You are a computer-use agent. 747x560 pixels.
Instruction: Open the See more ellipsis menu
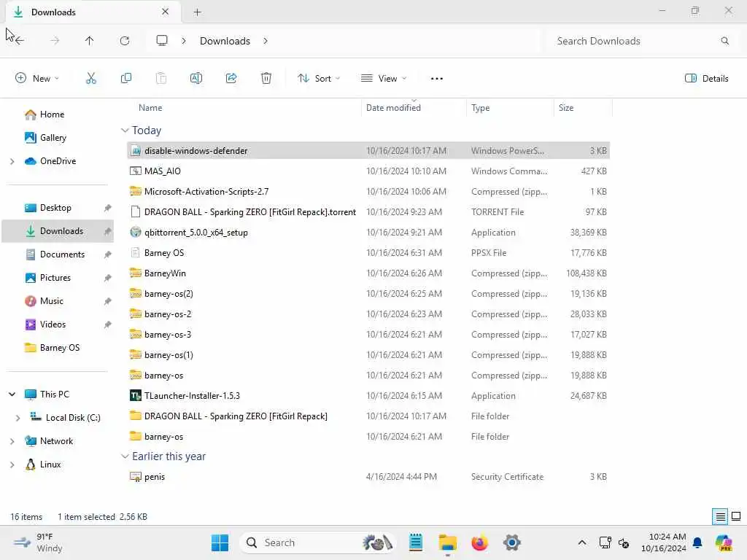[x=437, y=79]
